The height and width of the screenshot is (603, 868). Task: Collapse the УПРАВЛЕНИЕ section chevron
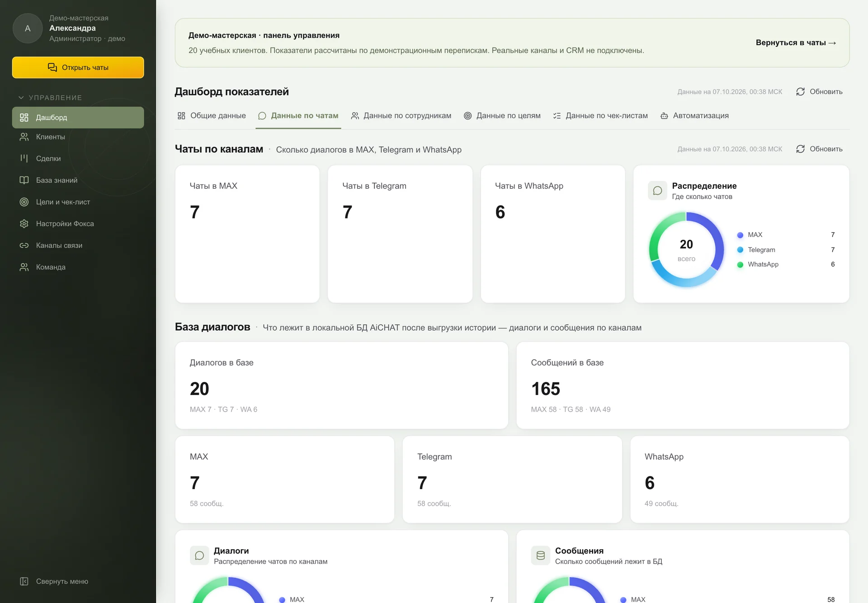21,98
